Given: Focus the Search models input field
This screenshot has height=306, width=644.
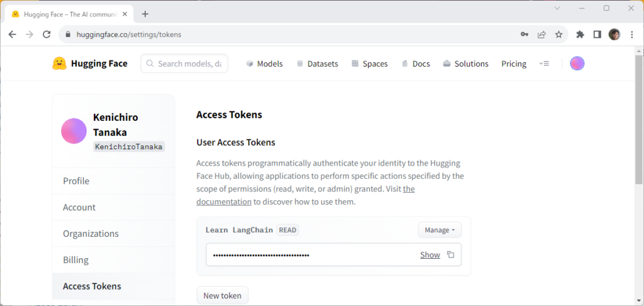Looking at the screenshot, I should click(x=189, y=64).
